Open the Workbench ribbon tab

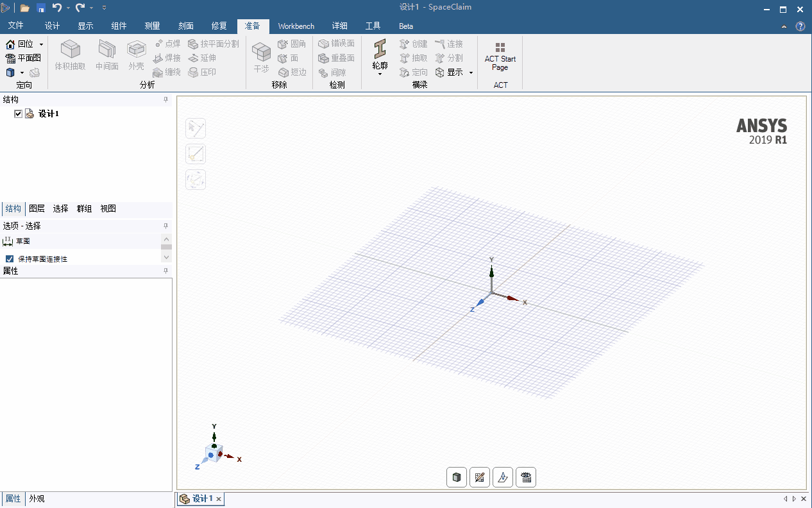pyautogui.click(x=296, y=26)
